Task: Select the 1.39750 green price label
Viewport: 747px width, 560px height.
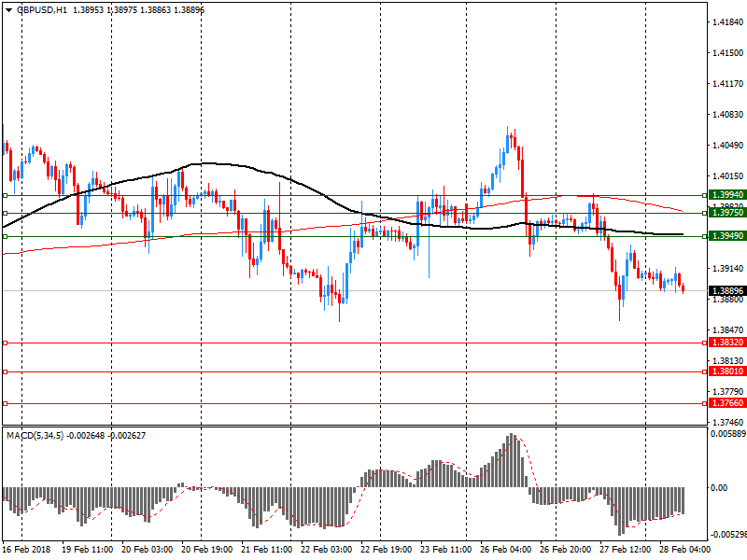Action: [x=726, y=213]
